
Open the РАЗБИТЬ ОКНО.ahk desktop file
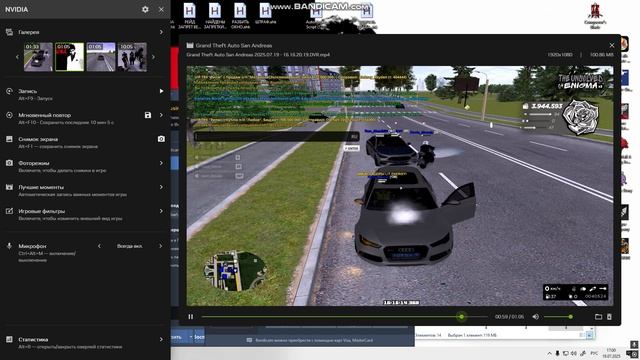[x=240, y=16]
